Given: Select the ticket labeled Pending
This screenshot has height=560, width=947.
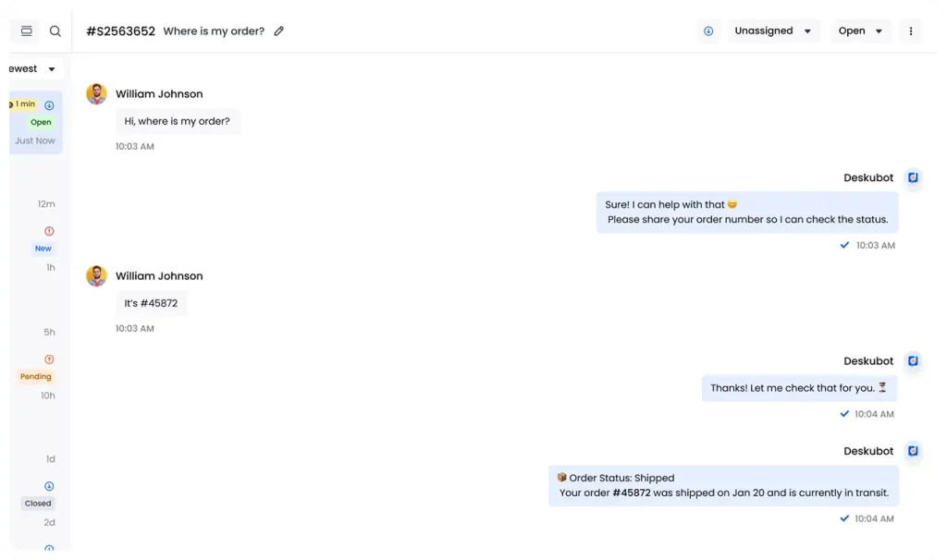Looking at the screenshot, I should [x=36, y=363].
